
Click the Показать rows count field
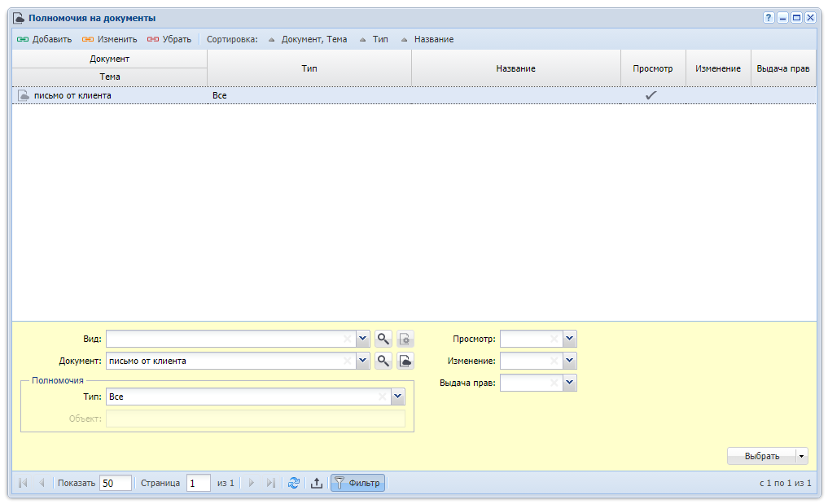(115, 483)
